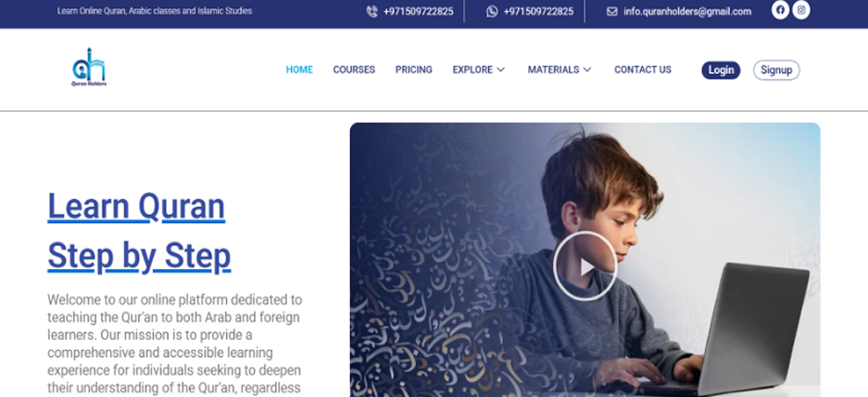Screen dimensions: 868x397
Task: Click the Login button
Action: pos(721,70)
